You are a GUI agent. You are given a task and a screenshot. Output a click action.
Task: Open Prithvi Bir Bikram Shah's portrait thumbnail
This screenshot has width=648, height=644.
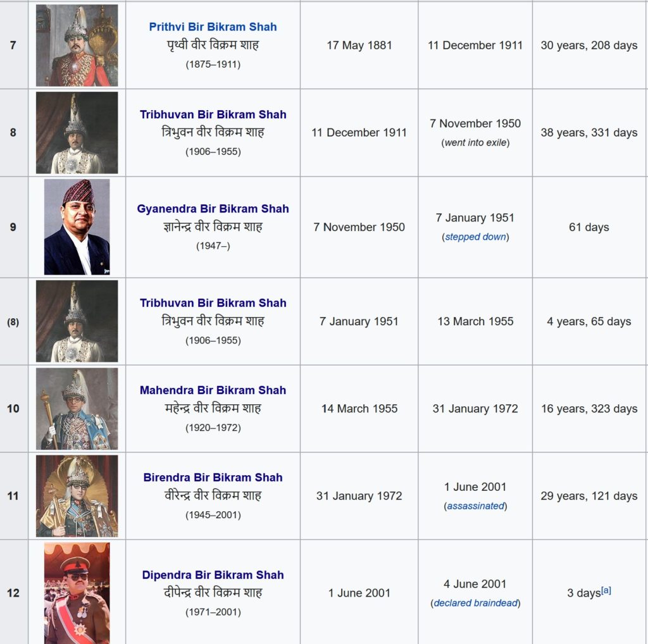pyautogui.click(x=77, y=46)
